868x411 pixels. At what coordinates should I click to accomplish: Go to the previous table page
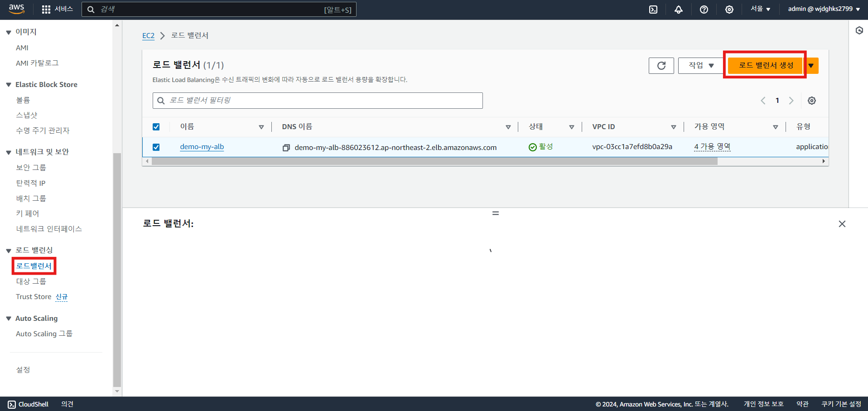[x=763, y=101]
